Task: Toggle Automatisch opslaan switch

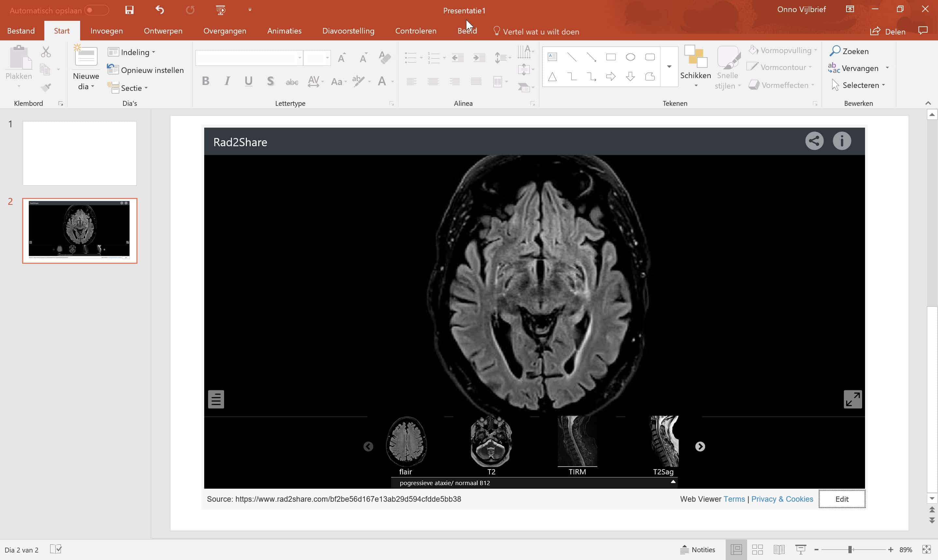Action: coord(97,10)
